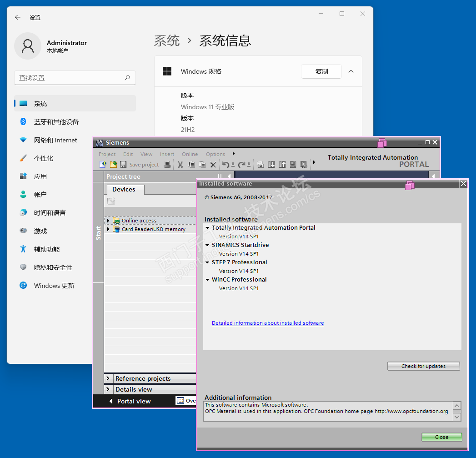The image size is (476, 458).
Task: Click the Compile icon in TIA toolbar
Action: [260, 165]
